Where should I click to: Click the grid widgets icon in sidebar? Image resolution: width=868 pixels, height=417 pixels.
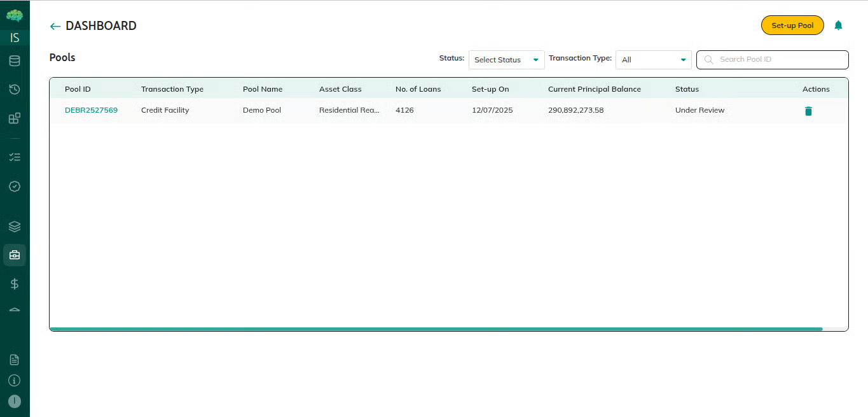(x=14, y=118)
